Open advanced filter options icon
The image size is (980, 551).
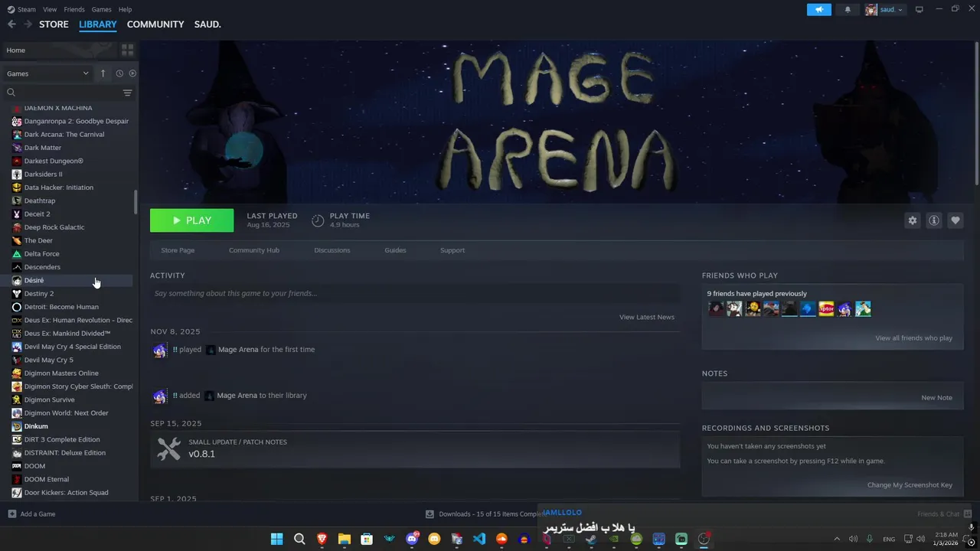[x=127, y=93]
